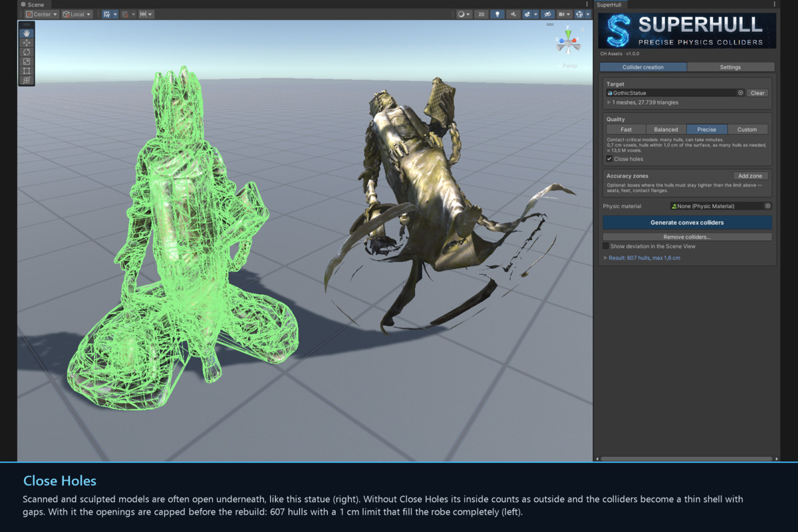The width and height of the screenshot is (798, 532).
Task: Choose the Balanced quality preset
Action: tap(666, 130)
